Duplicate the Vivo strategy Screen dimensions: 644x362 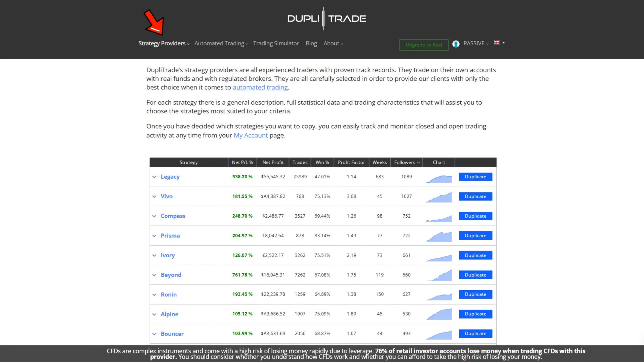[475, 196]
